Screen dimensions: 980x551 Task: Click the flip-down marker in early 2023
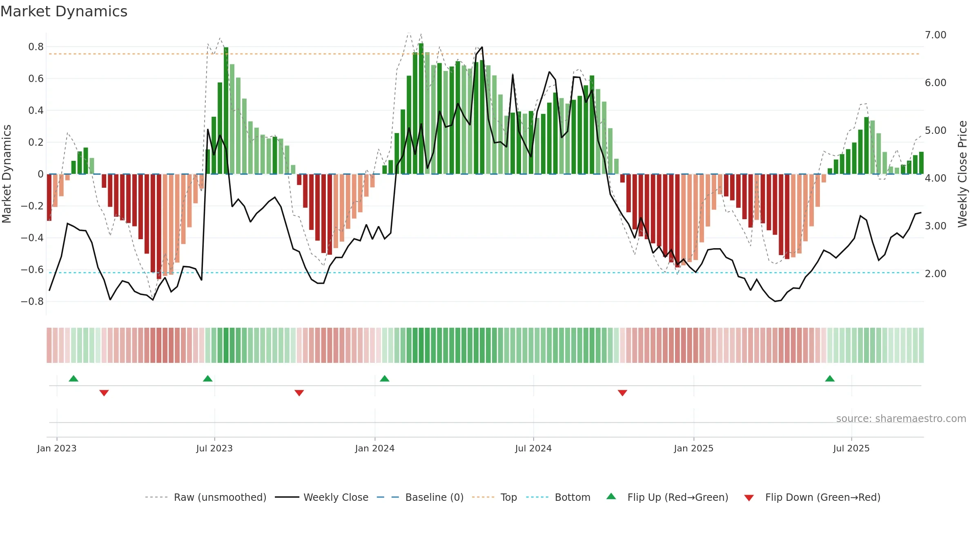(104, 393)
